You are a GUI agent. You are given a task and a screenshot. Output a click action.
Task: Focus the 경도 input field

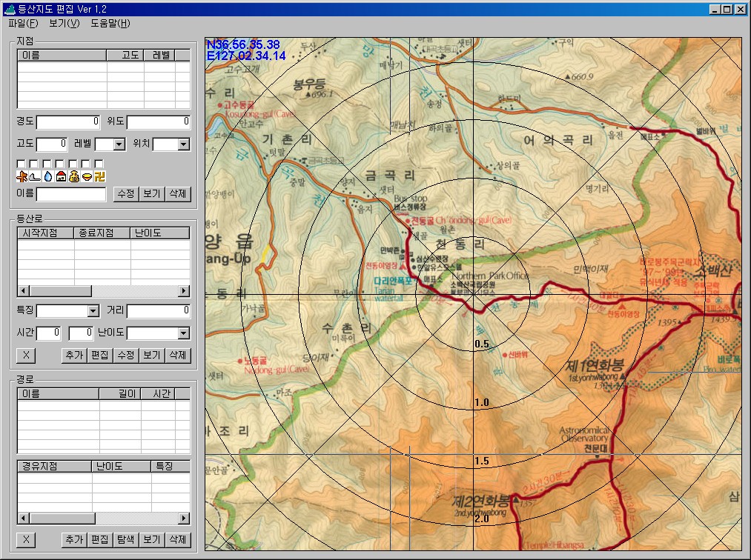coord(68,122)
